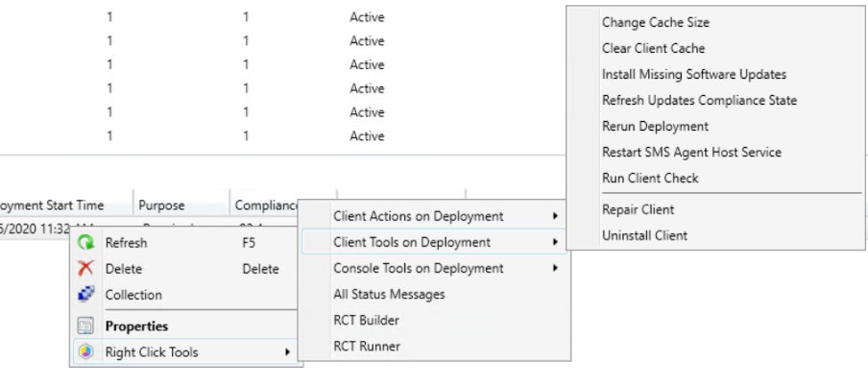Image resolution: width=868 pixels, height=385 pixels.
Task: Open Client Actions on Deployment
Action: click(x=434, y=216)
